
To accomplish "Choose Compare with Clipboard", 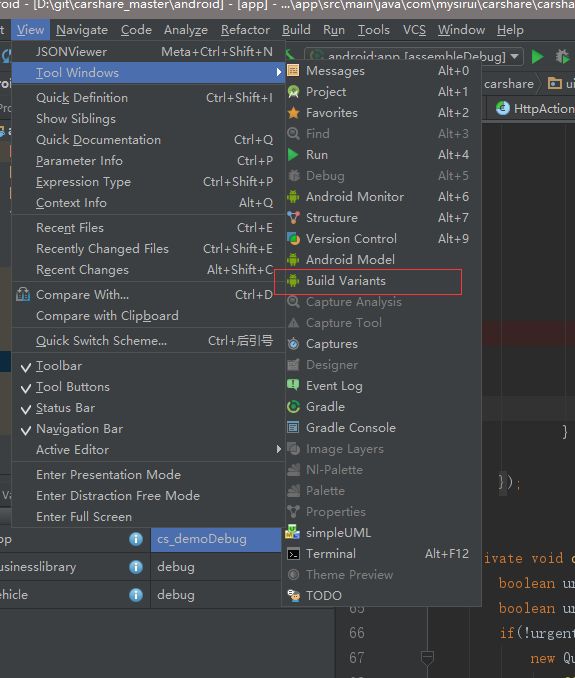I will [148, 316].
